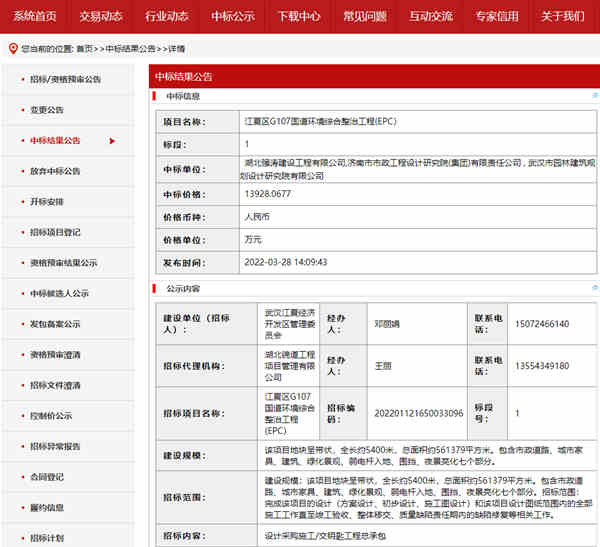Open 招标计划 in the sidebar
The image size is (600, 547).
point(47,538)
